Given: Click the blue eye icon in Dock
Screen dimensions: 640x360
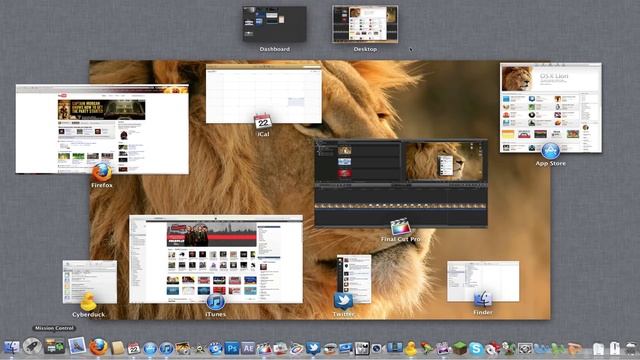Looking at the screenshot, I should 216,348.
